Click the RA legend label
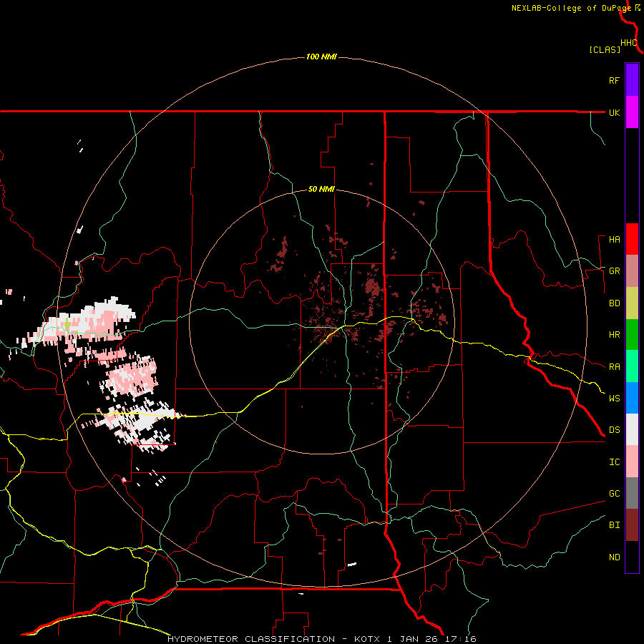Viewport: 644px width, 644px height. pyautogui.click(x=615, y=367)
